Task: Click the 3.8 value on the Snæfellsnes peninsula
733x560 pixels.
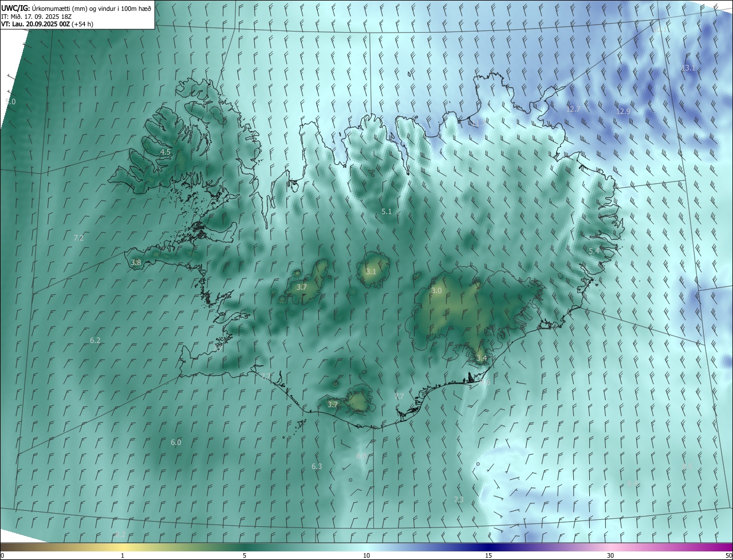Action: [136, 263]
